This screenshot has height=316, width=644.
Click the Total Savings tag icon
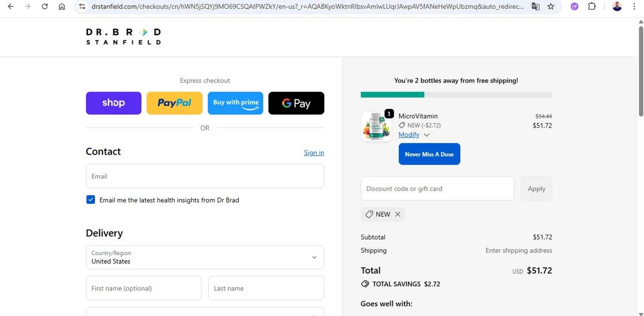point(365,284)
